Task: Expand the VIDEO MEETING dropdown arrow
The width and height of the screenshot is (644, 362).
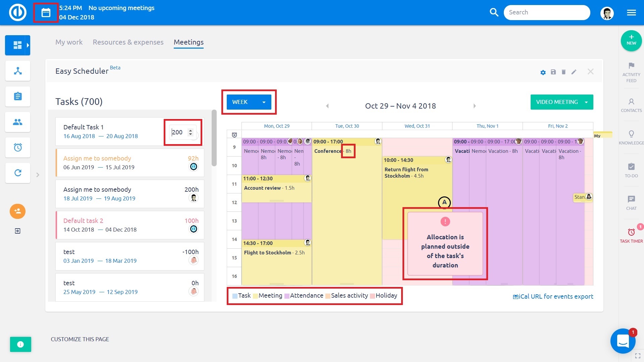Action: click(x=586, y=102)
